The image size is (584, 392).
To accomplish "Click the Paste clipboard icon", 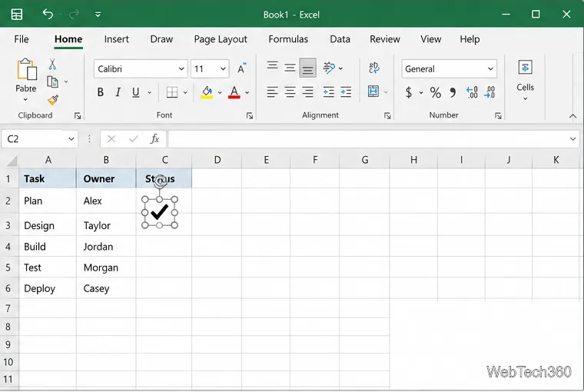I will 26,69.
